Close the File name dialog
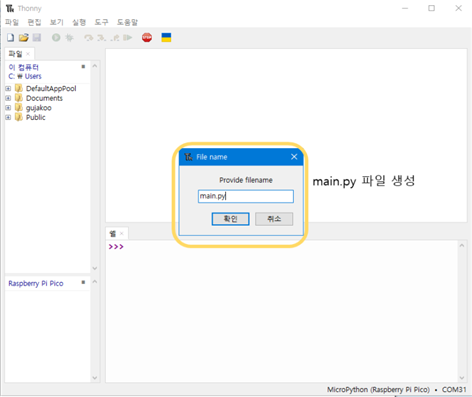 (294, 157)
